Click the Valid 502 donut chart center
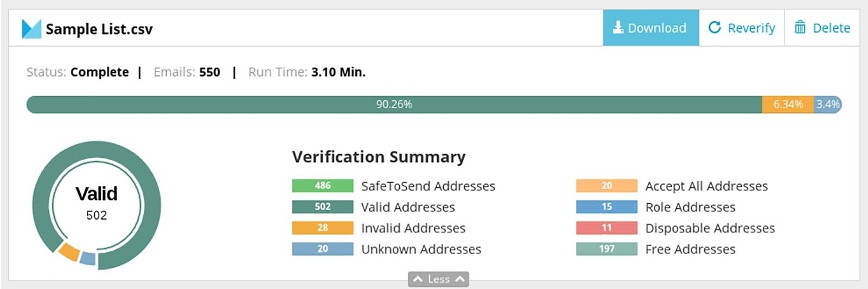 [x=97, y=204]
